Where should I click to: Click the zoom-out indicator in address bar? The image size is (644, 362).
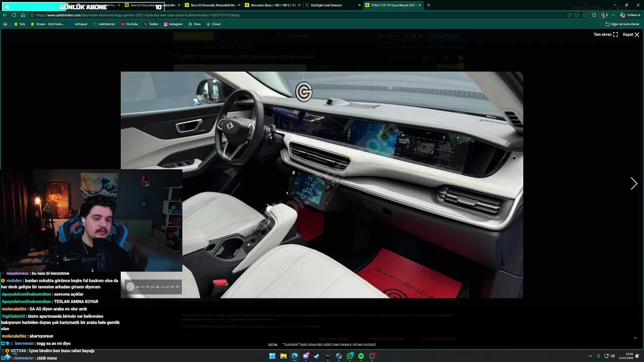[x=577, y=15]
